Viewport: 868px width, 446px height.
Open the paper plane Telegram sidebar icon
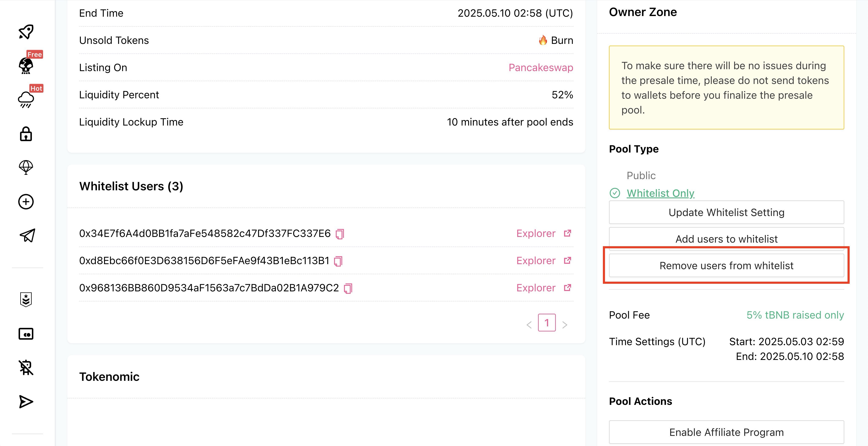coord(27,235)
